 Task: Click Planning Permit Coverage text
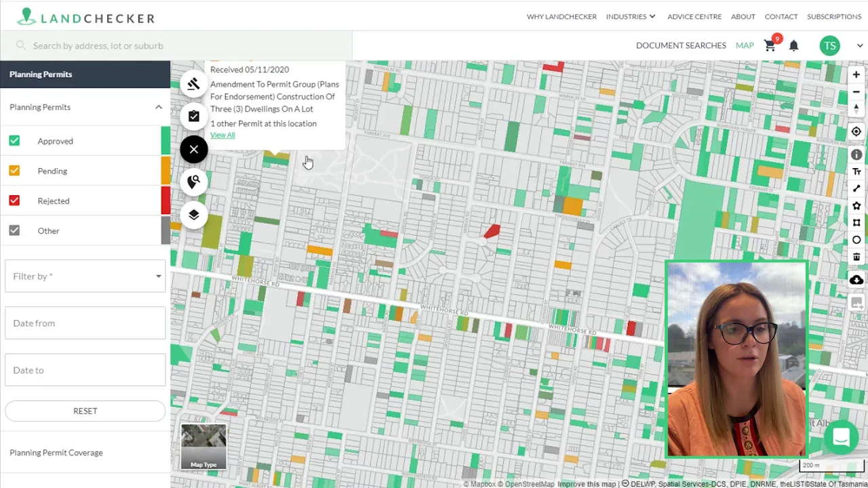click(x=56, y=453)
